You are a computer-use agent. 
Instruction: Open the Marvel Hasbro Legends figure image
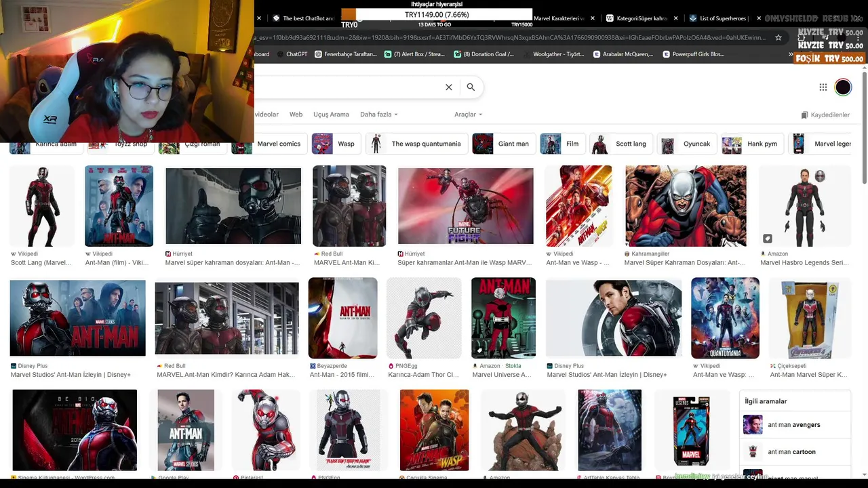(x=804, y=206)
